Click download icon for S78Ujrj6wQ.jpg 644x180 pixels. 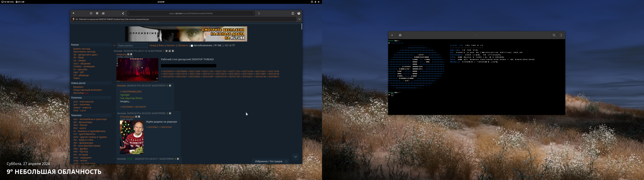point(139,117)
